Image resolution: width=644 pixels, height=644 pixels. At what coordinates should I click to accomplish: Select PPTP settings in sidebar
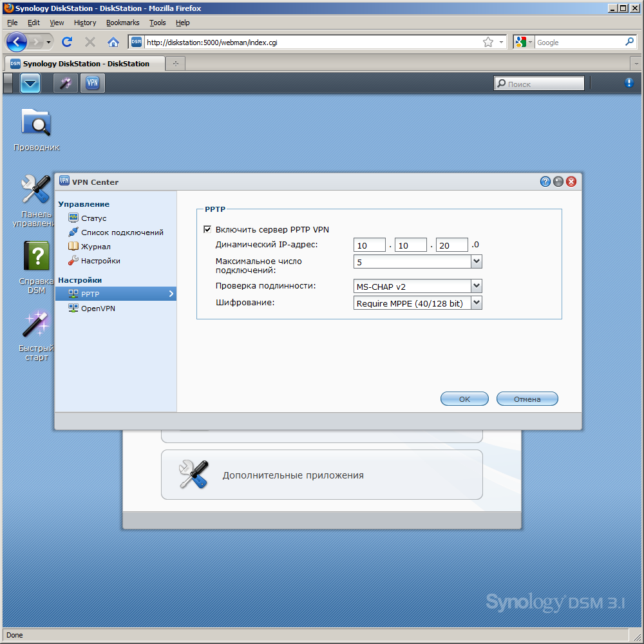coord(116,294)
